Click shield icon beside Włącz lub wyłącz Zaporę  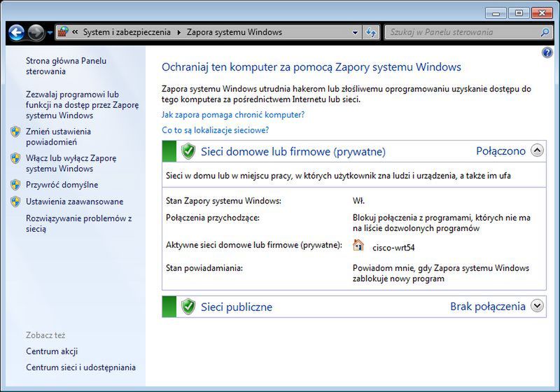(x=15, y=158)
